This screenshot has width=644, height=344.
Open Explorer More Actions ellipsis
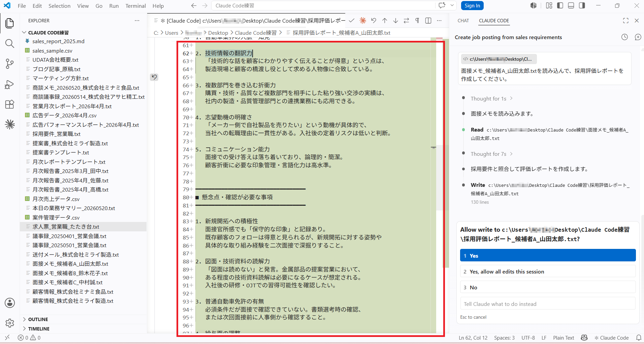coord(137,21)
